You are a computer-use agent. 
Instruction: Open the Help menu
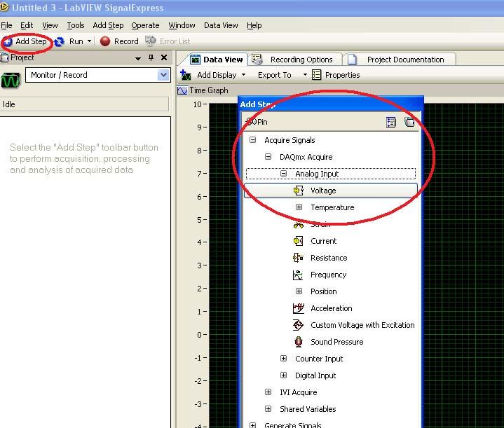point(254,25)
